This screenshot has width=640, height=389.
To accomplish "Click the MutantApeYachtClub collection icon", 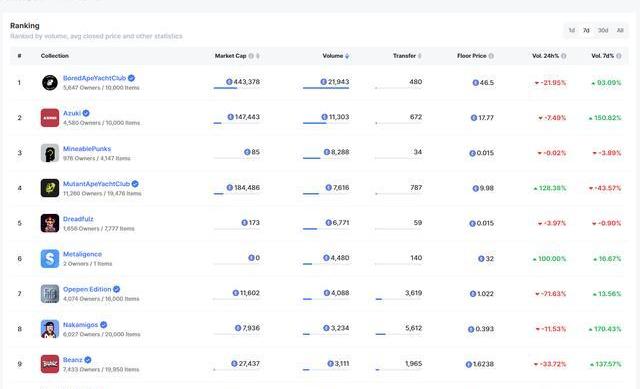I will coord(50,188).
